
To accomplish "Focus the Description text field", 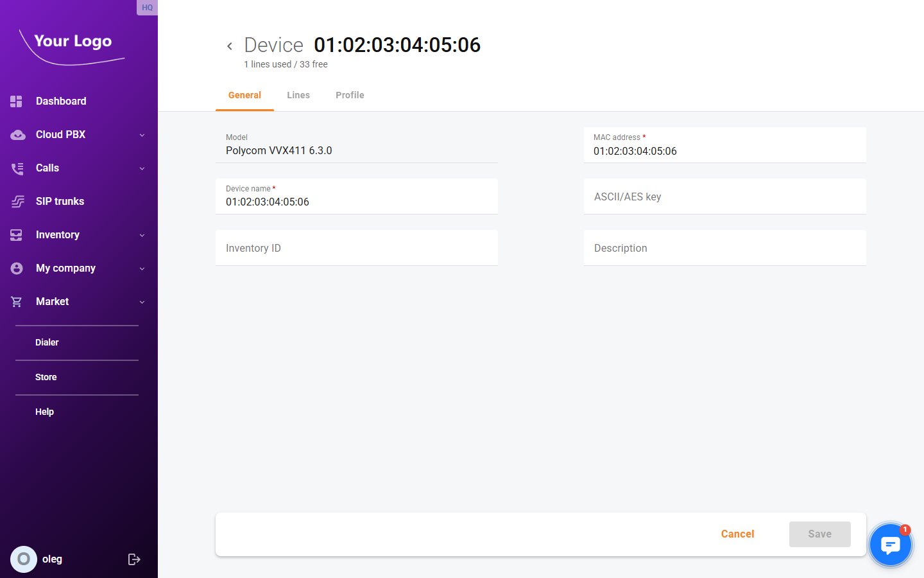I will 724,249.
